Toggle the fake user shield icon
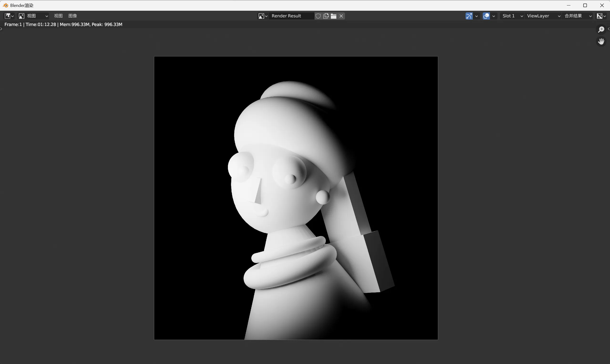 (318, 16)
